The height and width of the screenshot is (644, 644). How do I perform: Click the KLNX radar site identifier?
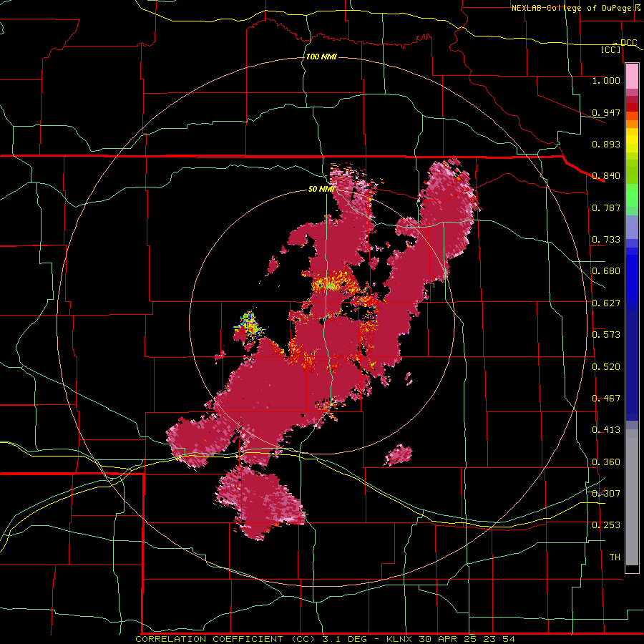tap(401, 639)
